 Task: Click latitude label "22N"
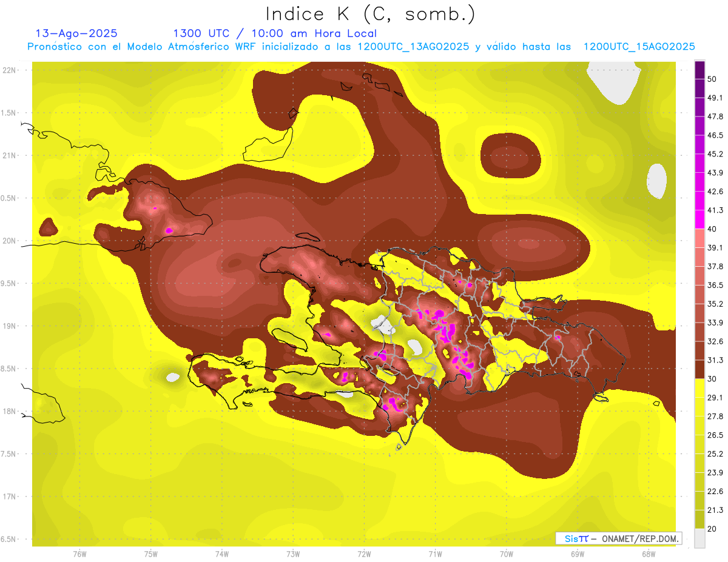9,70
